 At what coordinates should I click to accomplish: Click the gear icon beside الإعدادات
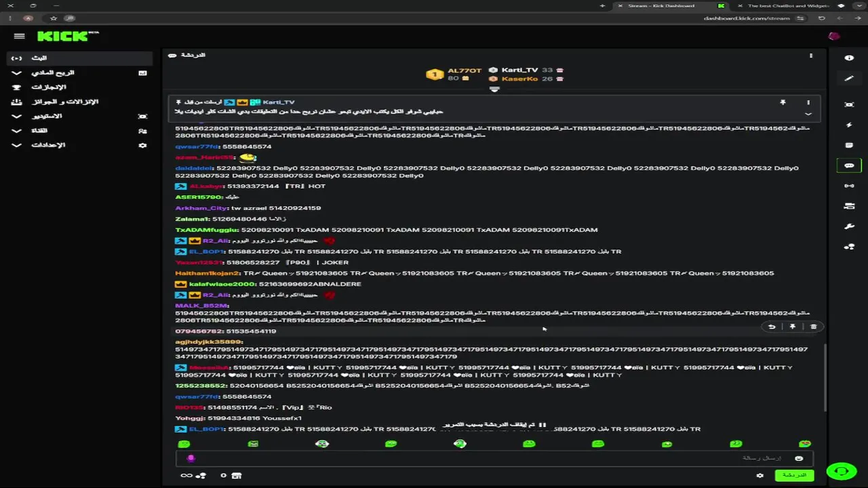142,145
